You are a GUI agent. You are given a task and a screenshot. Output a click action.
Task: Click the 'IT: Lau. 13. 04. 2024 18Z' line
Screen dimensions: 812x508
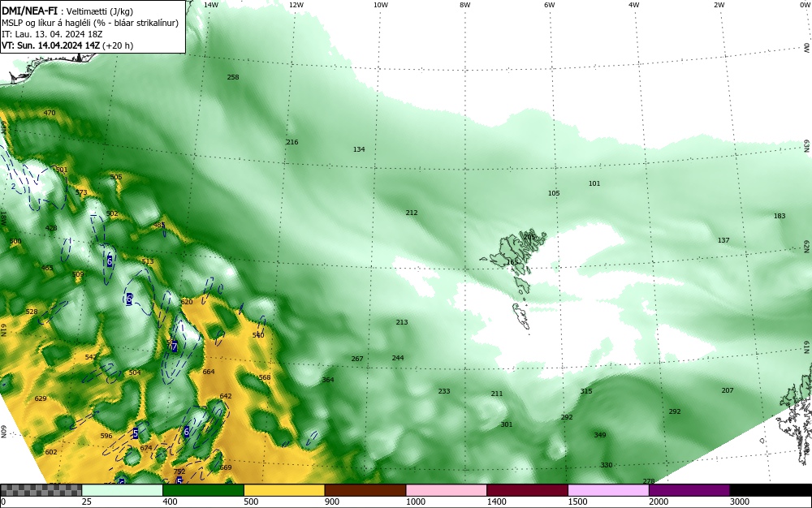coord(52,34)
